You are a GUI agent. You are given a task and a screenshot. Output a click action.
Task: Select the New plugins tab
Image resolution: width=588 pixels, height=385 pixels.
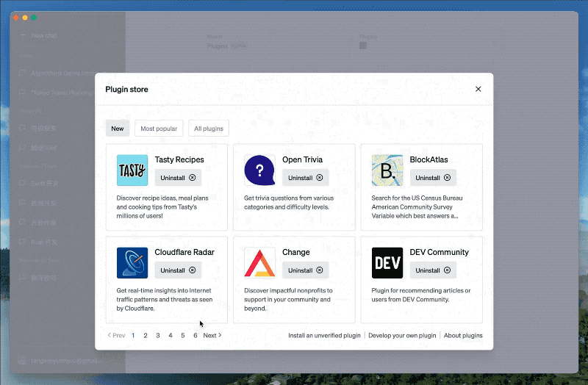tap(118, 129)
